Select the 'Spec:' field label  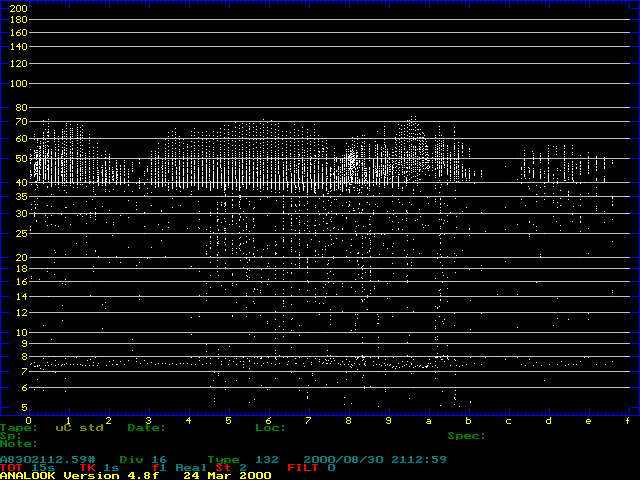point(467,436)
